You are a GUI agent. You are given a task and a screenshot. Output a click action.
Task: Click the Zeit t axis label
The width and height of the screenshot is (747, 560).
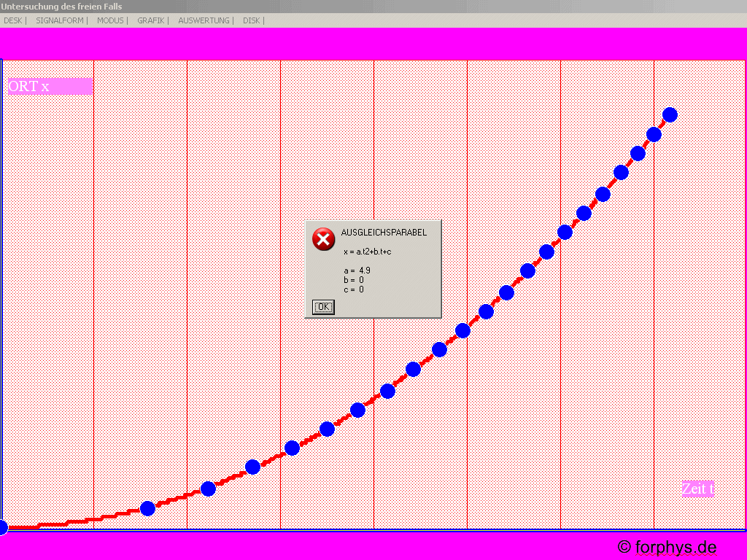[x=697, y=489]
